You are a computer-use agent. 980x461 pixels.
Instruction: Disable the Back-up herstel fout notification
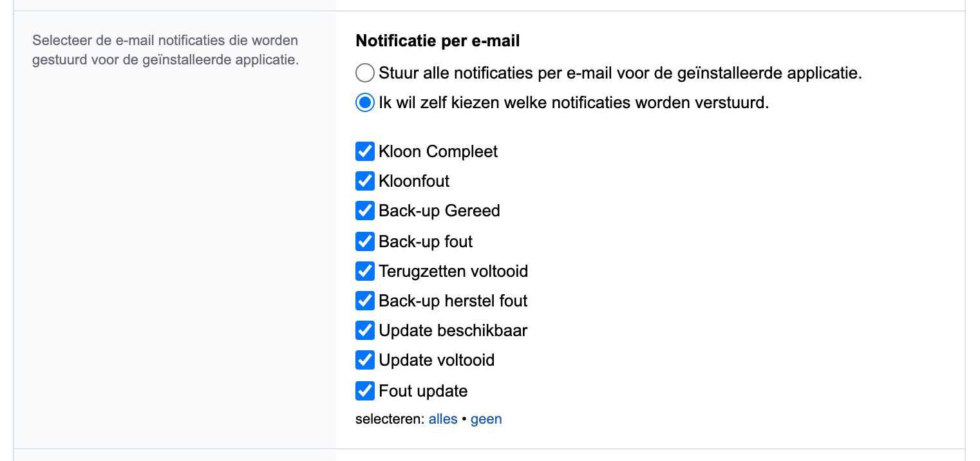pyautogui.click(x=364, y=301)
